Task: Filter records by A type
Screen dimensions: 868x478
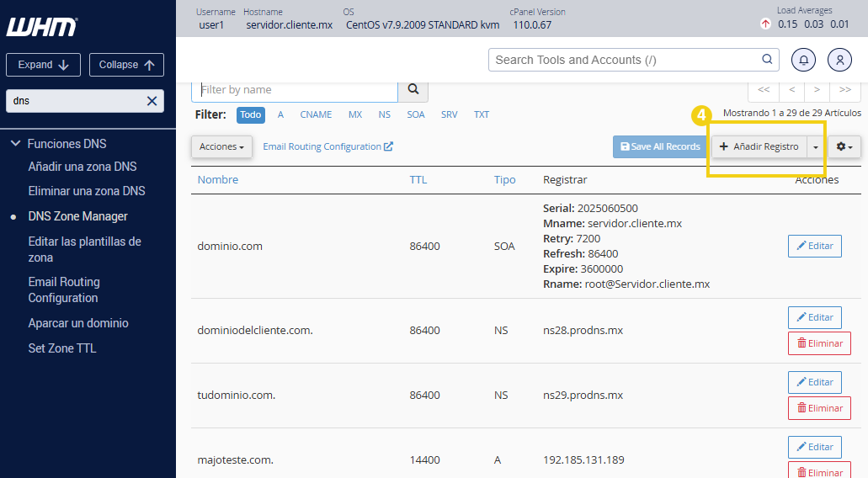Action: 280,114
